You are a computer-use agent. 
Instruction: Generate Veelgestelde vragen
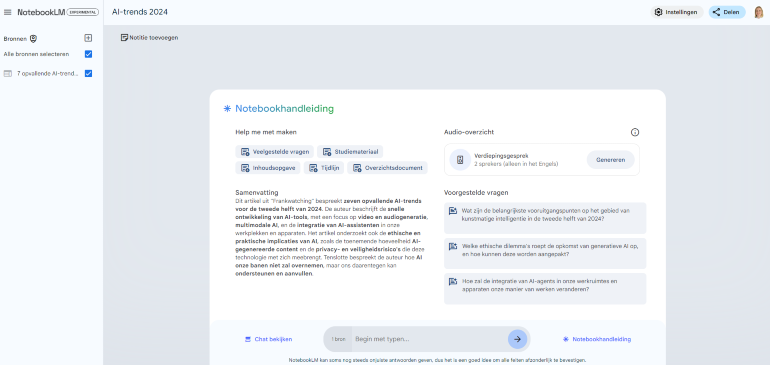(275, 152)
